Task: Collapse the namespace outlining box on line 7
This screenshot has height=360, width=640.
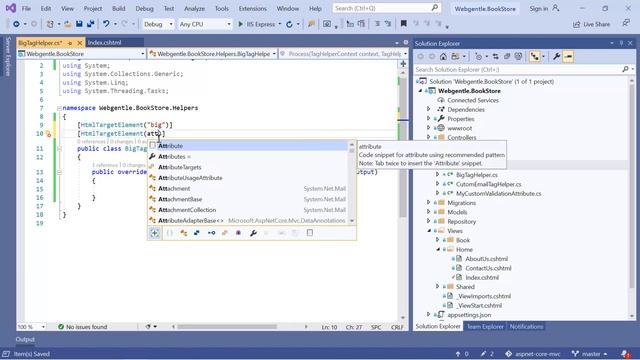Action: point(59,108)
